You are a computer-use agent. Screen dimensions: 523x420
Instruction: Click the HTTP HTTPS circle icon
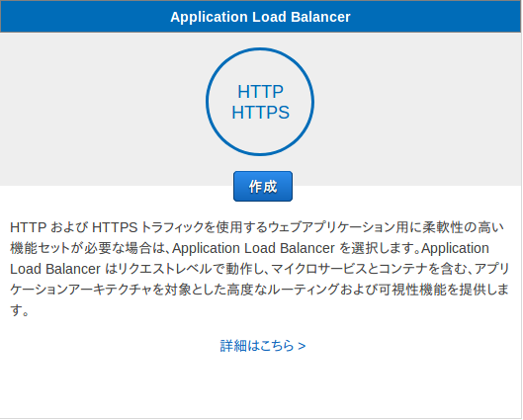[x=260, y=102]
